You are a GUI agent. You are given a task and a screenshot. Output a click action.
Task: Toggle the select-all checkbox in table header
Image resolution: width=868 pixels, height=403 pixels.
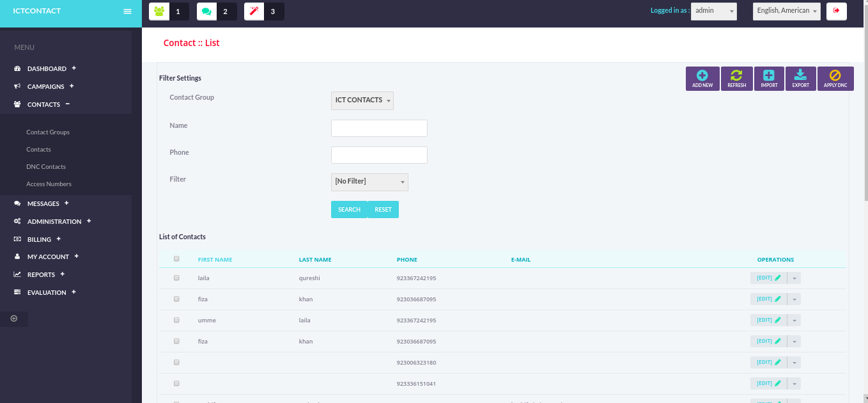coord(176,259)
